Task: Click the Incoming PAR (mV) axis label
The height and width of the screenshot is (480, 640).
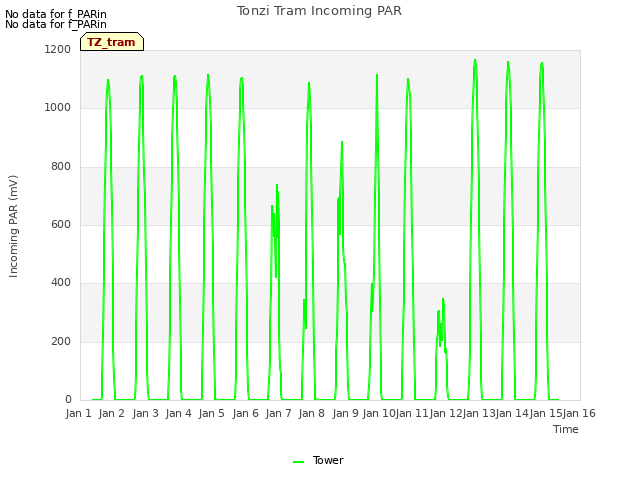Action: pyautogui.click(x=13, y=226)
